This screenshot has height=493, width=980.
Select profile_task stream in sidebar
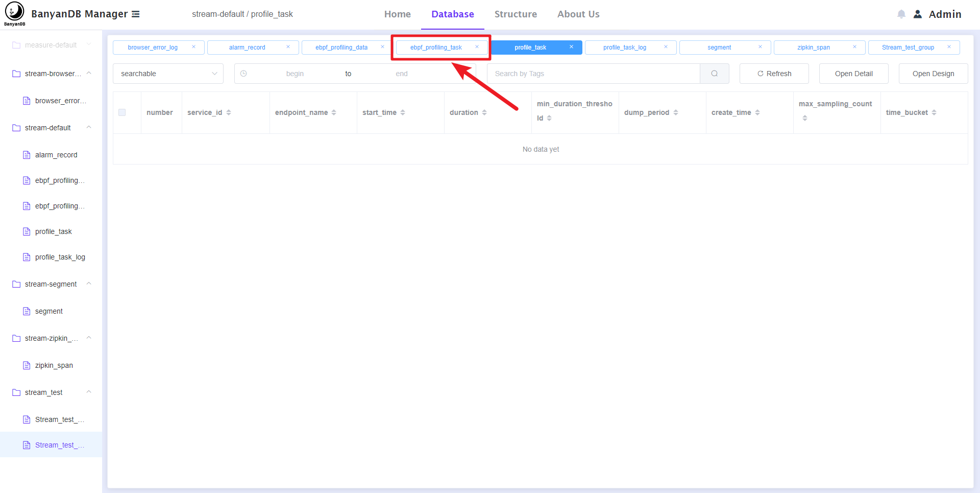(x=51, y=231)
